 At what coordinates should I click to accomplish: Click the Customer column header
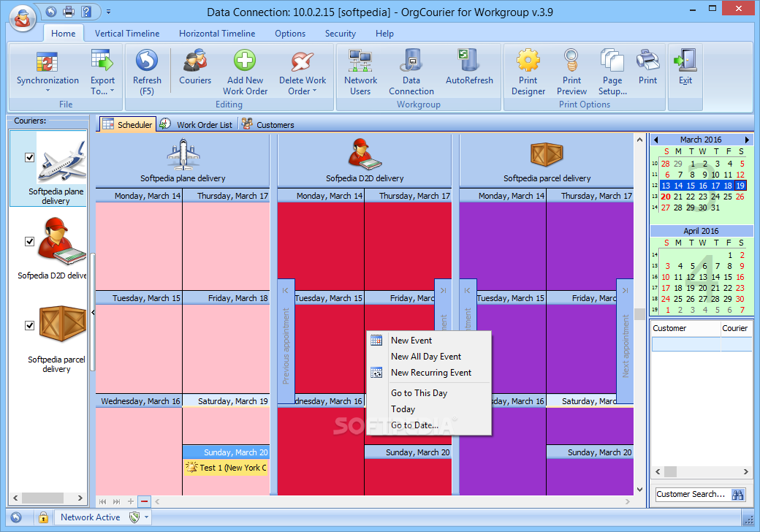[685, 328]
